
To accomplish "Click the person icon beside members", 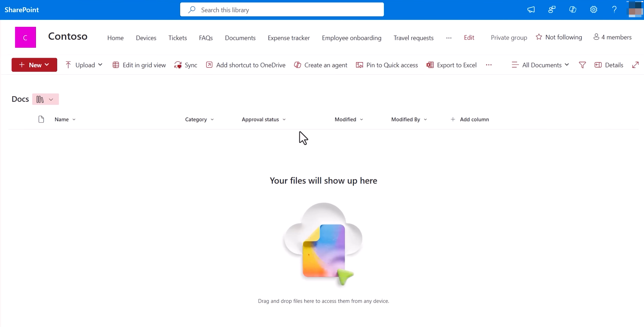I will pyautogui.click(x=596, y=37).
